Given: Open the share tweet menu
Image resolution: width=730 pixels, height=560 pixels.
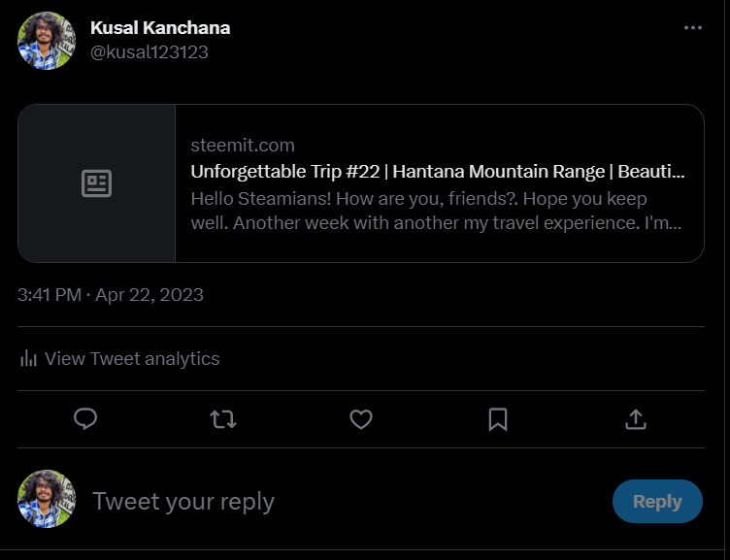Looking at the screenshot, I should point(636,418).
